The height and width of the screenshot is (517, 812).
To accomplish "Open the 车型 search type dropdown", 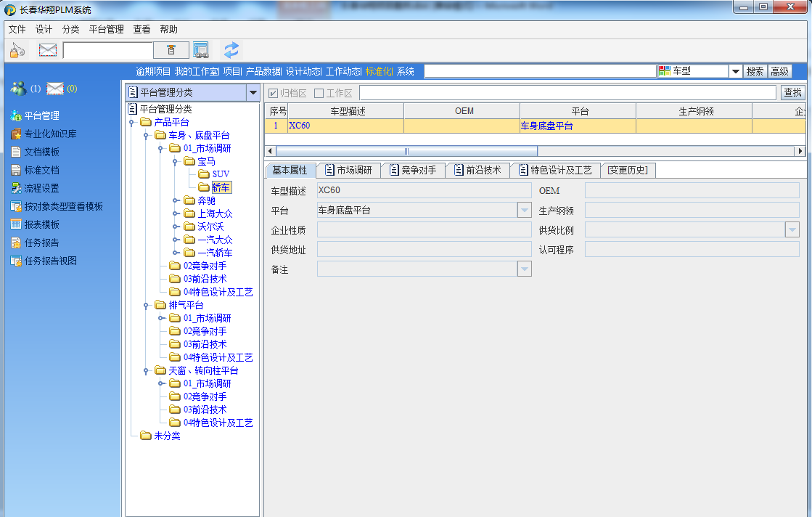I will [x=734, y=71].
